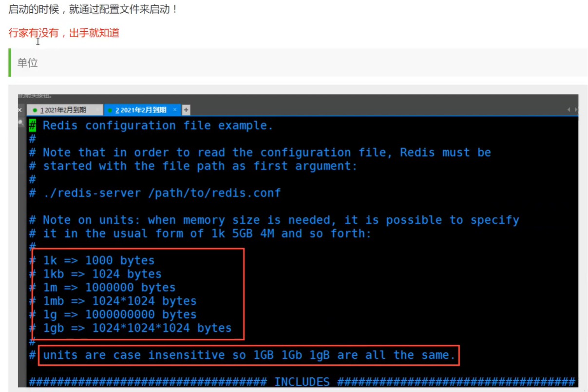Viewport: 588px width, 392px height.
Task: Click line starting "Note on units: when memory size"
Action: [x=281, y=220]
